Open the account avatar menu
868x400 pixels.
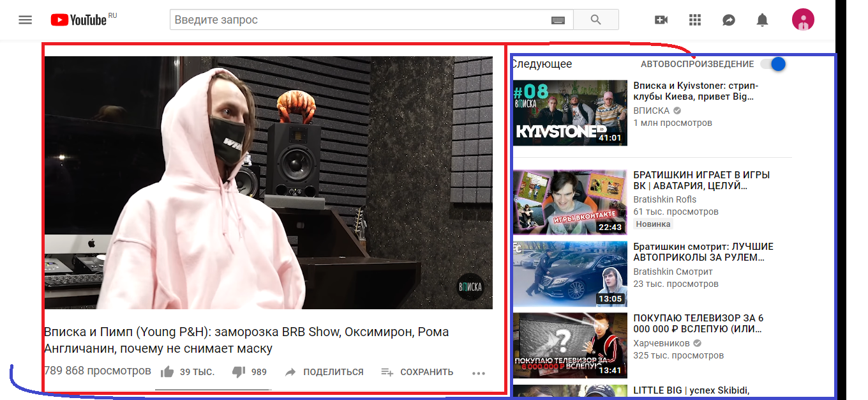803,20
